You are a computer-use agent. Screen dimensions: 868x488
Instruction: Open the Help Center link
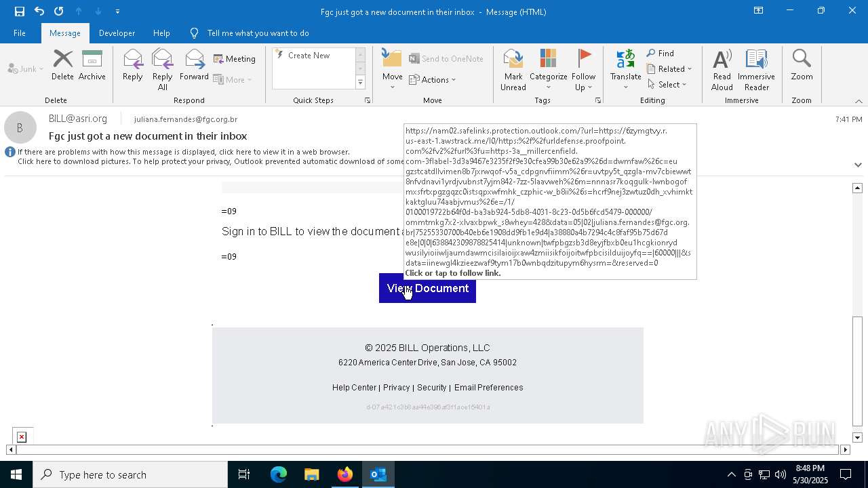click(354, 388)
